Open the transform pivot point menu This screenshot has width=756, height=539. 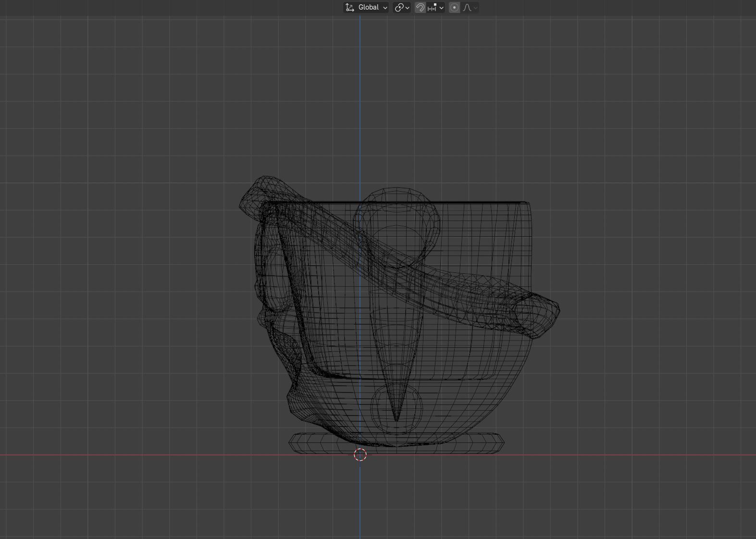tap(402, 7)
